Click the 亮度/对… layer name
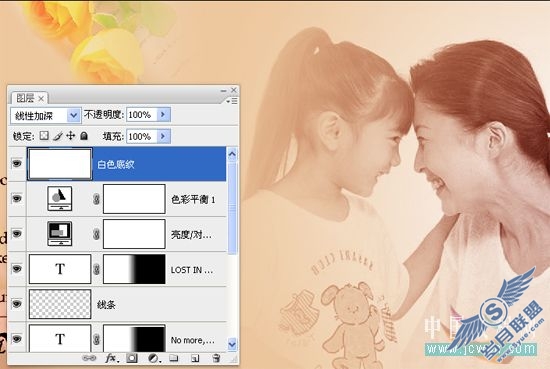The height and width of the screenshot is (369, 550). click(x=191, y=235)
